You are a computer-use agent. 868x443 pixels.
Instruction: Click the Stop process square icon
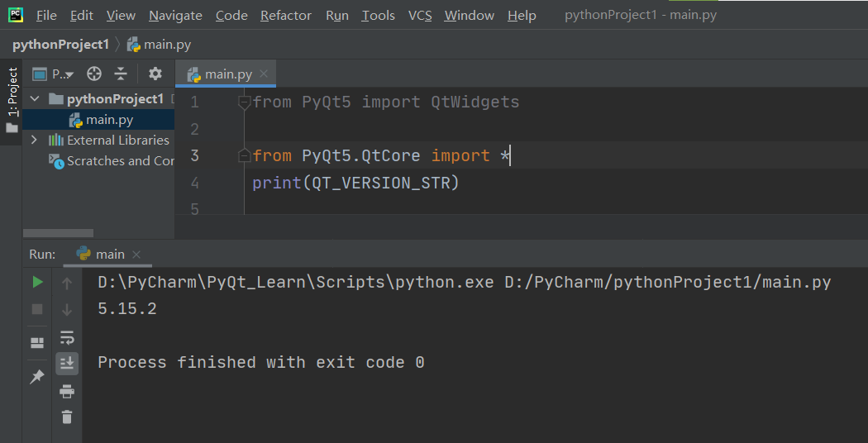tap(37, 309)
